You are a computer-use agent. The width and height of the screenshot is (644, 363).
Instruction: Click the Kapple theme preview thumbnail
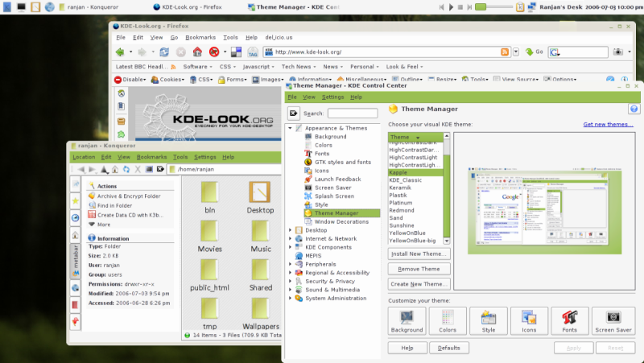pyautogui.click(x=545, y=211)
